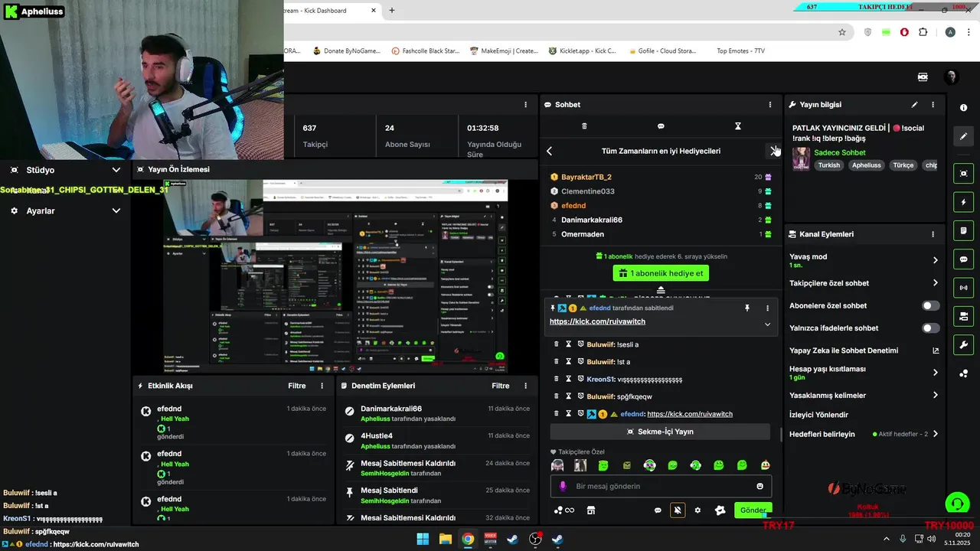Timeout KreonS1 using hourglass icon
The height and width of the screenshot is (551, 980).
click(568, 379)
